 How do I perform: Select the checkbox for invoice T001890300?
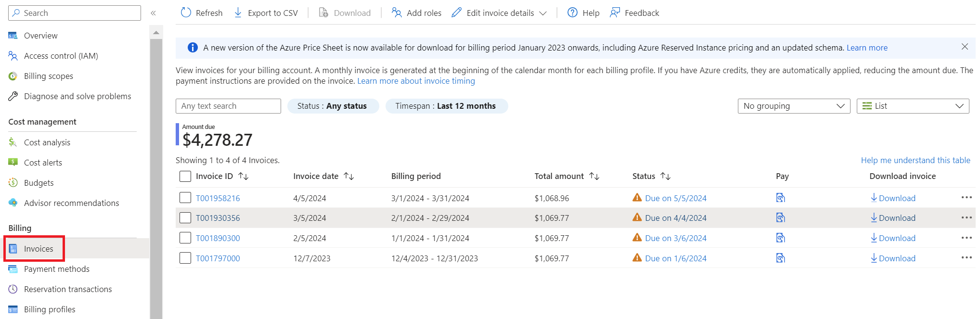pyautogui.click(x=185, y=238)
